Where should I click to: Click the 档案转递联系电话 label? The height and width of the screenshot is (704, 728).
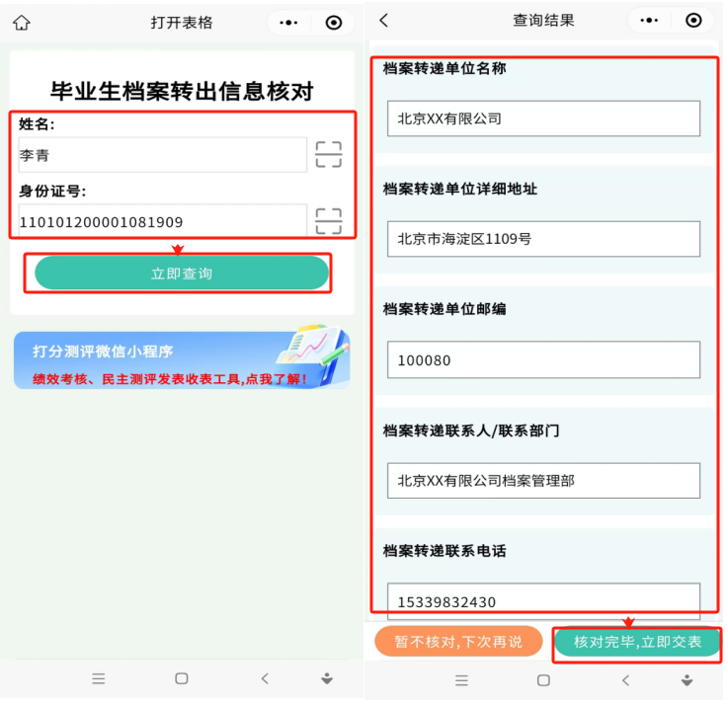point(445,550)
